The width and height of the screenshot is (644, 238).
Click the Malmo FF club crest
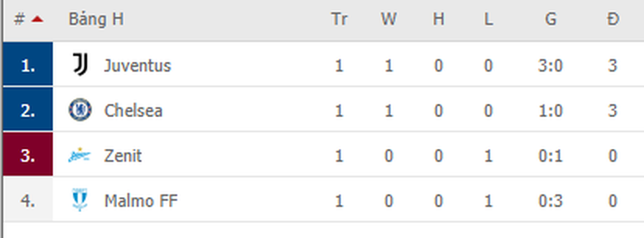click(79, 200)
